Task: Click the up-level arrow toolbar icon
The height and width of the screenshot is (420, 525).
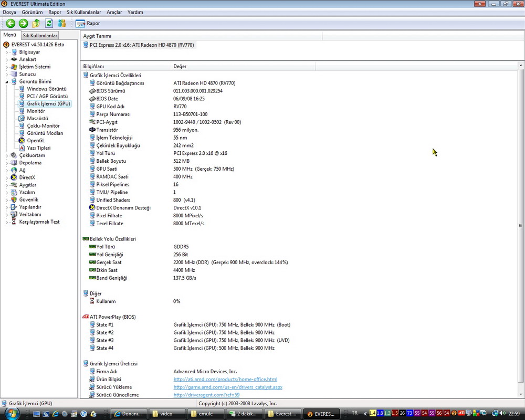Action: [36, 23]
